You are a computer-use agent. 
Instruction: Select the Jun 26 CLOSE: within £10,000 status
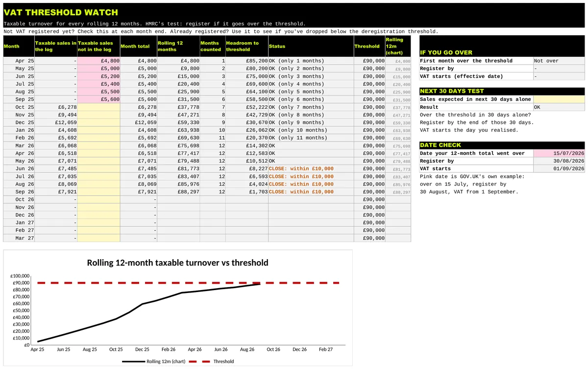coord(311,169)
